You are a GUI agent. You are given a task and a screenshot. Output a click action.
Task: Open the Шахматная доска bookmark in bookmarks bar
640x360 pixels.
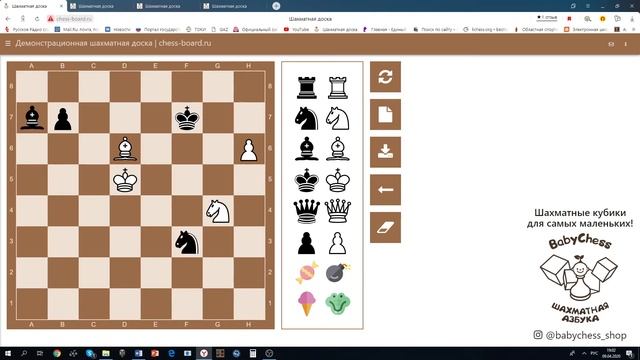click(336, 29)
